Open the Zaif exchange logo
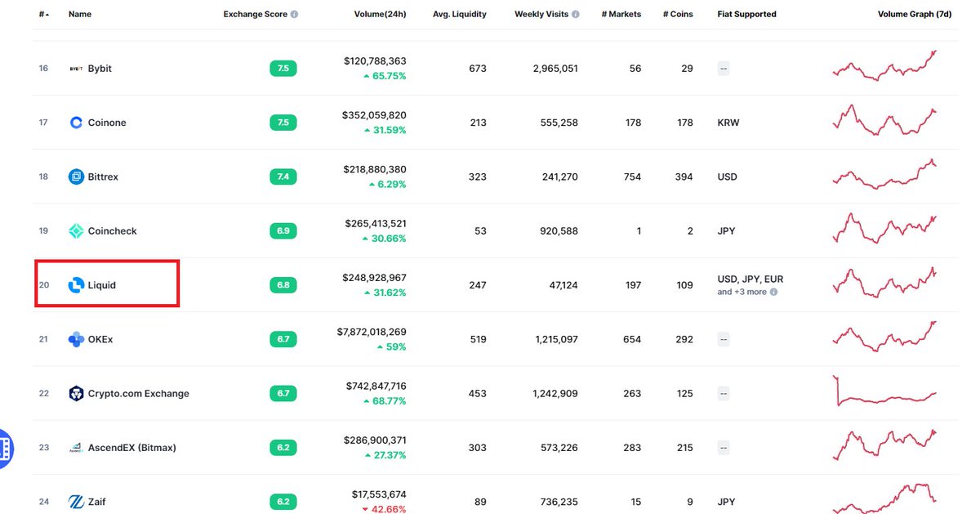 pyautogui.click(x=76, y=502)
